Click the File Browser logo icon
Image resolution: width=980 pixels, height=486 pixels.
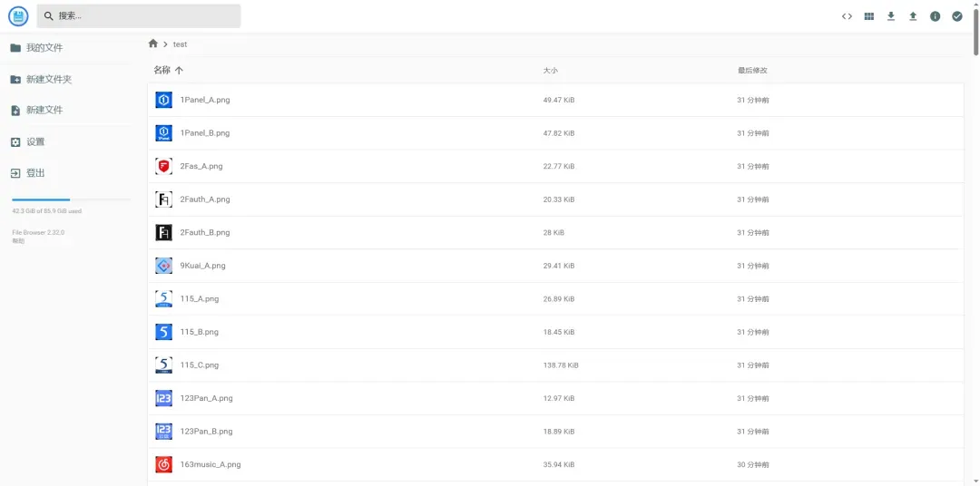[18, 16]
